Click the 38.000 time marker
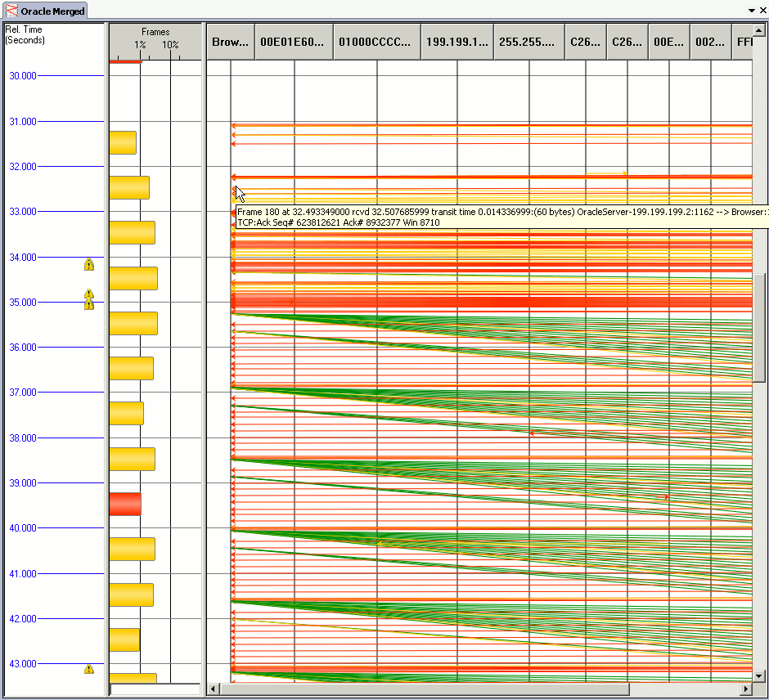Viewport: 769px width, 700px height. coord(23,438)
